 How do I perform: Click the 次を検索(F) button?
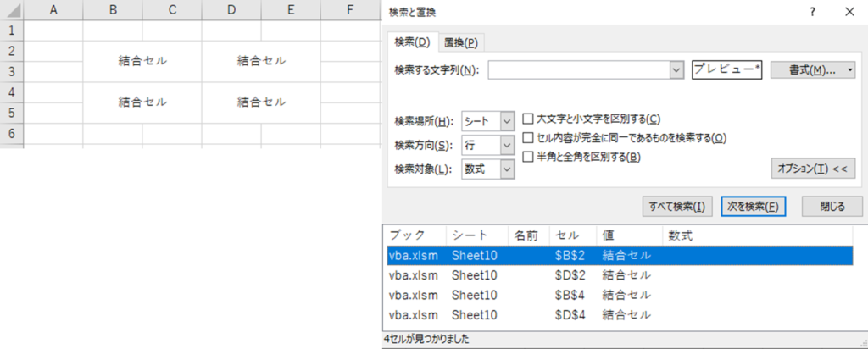(754, 207)
